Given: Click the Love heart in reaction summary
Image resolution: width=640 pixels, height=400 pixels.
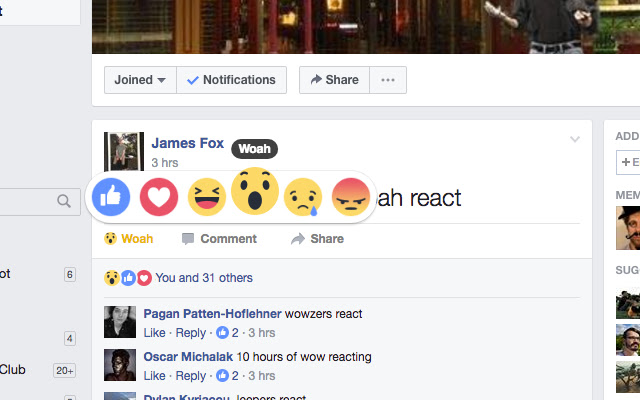Looking at the screenshot, I should tap(144, 278).
